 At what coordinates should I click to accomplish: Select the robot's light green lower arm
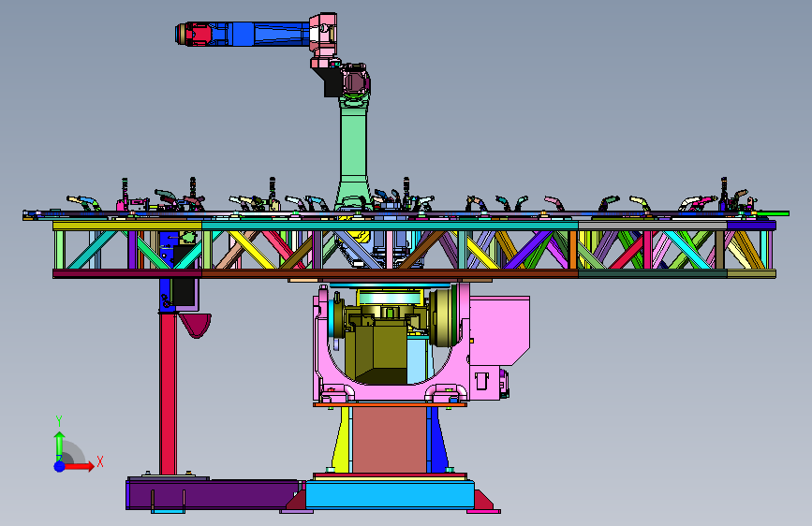coord(354,153)
